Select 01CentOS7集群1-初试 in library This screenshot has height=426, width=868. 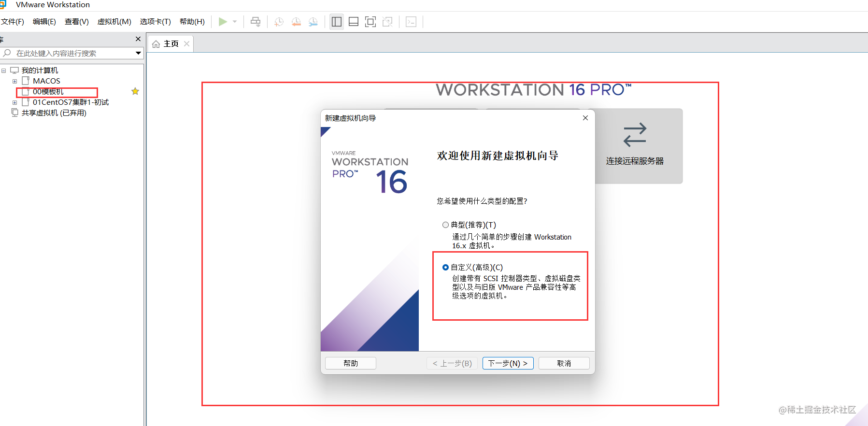click(x=71, y=102)
